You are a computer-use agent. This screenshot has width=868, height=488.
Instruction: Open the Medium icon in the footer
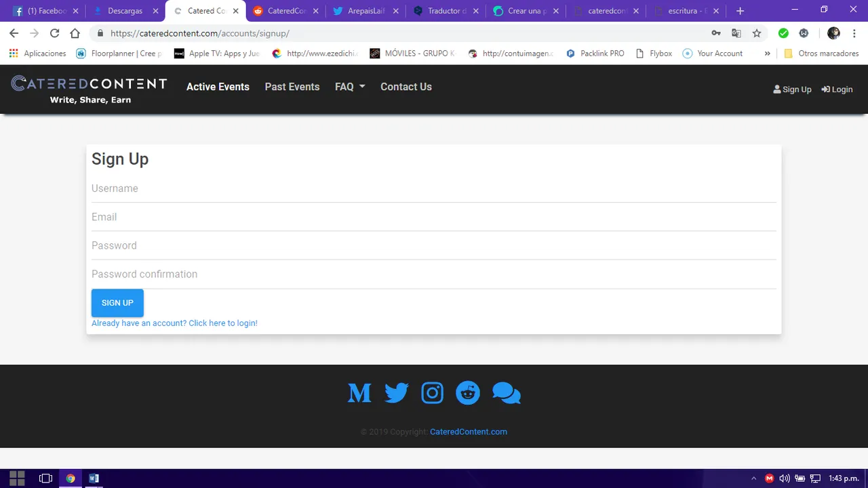359,393
